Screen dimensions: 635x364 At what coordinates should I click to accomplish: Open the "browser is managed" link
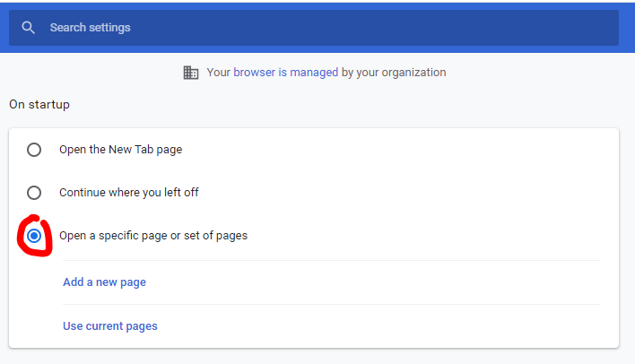(285, 73)
